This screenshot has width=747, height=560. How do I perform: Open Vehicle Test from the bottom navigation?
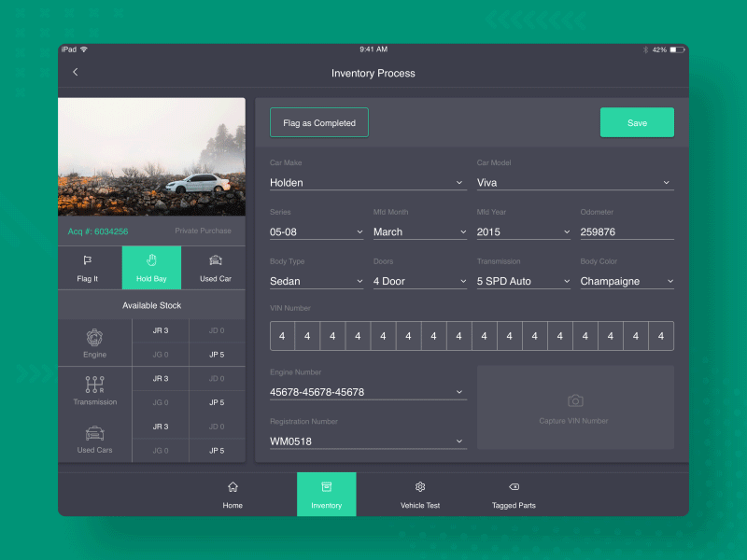pos(419,493)
